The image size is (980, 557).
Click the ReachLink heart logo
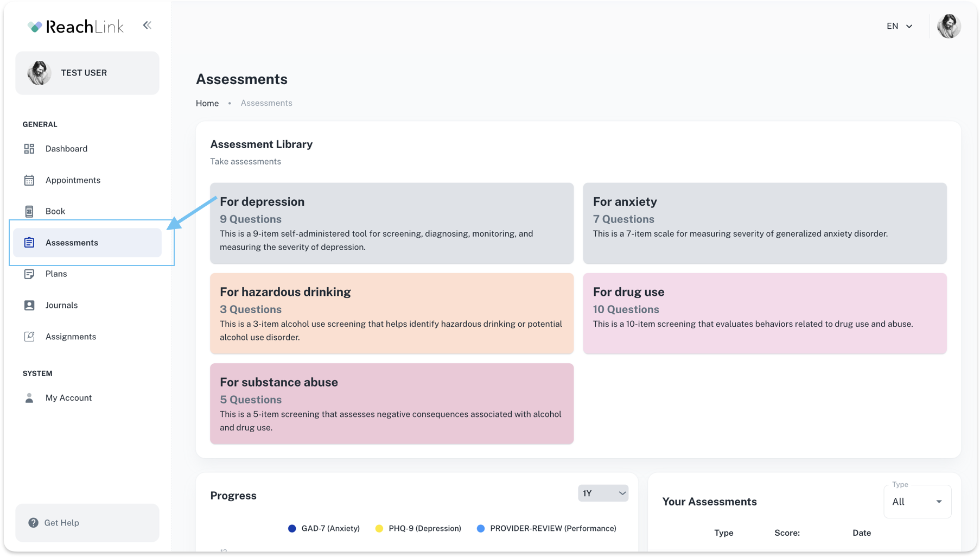click(35, 27)
